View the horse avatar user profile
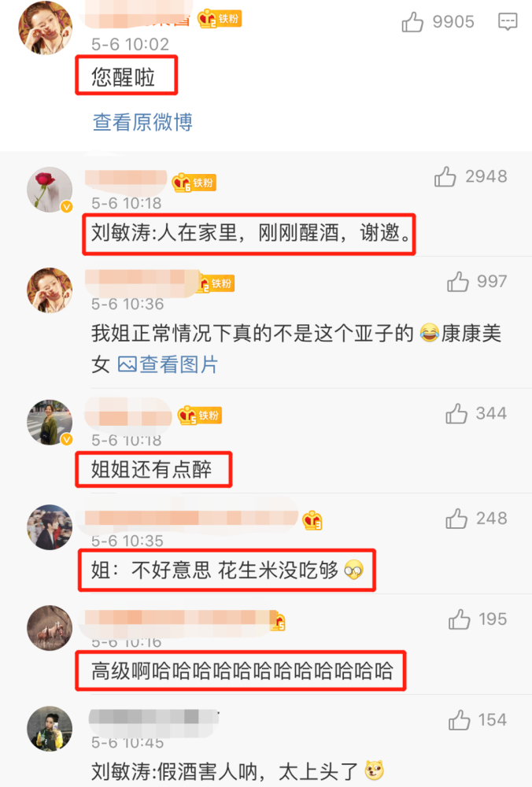The image size is (532, 787). (x=49, y=628)
